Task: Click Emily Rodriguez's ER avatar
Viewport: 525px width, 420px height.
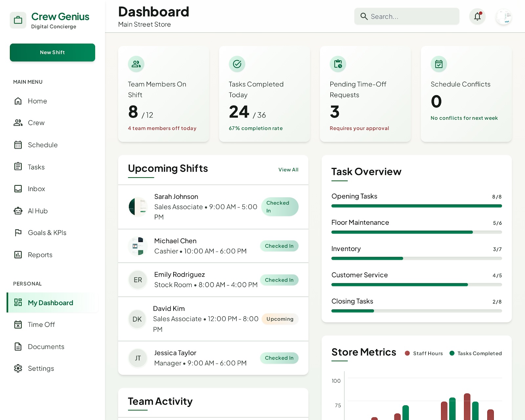Action: coord(138,280)
